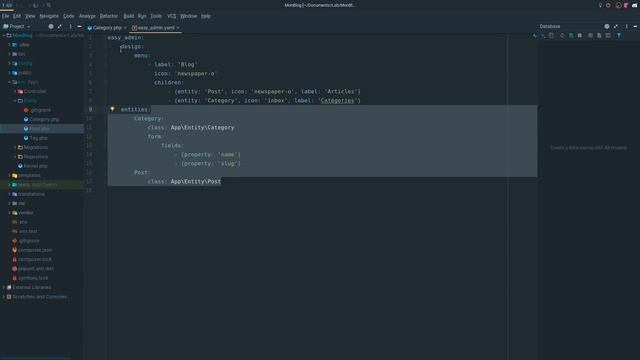Screen dimensions: 640x360
Task: Hide the Project tool window with the minus icon
Action: click(x=79, y=27)
